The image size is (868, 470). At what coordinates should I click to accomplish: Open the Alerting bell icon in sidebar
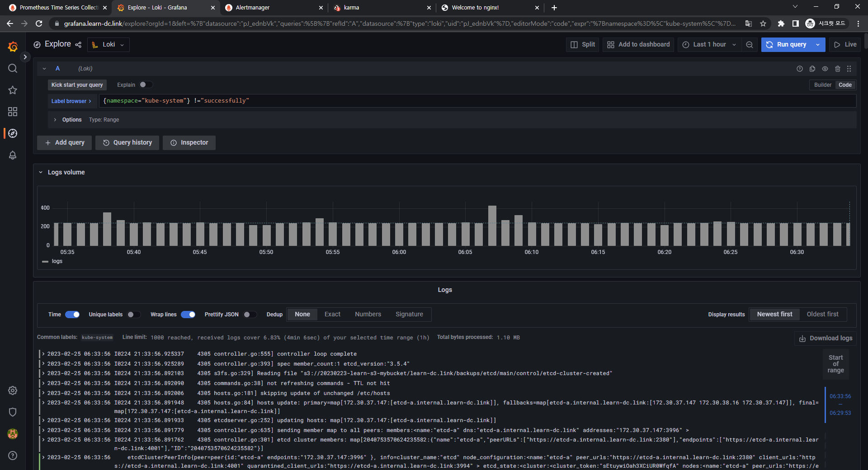pos(13,155)
